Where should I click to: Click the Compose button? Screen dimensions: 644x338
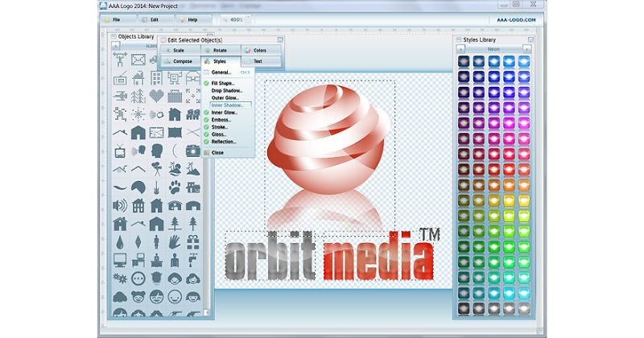coord(180,61)
